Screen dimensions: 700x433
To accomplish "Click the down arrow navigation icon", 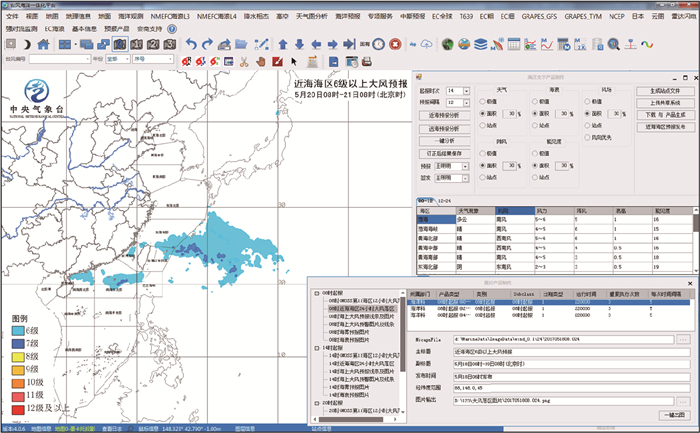I will [299, 44].
